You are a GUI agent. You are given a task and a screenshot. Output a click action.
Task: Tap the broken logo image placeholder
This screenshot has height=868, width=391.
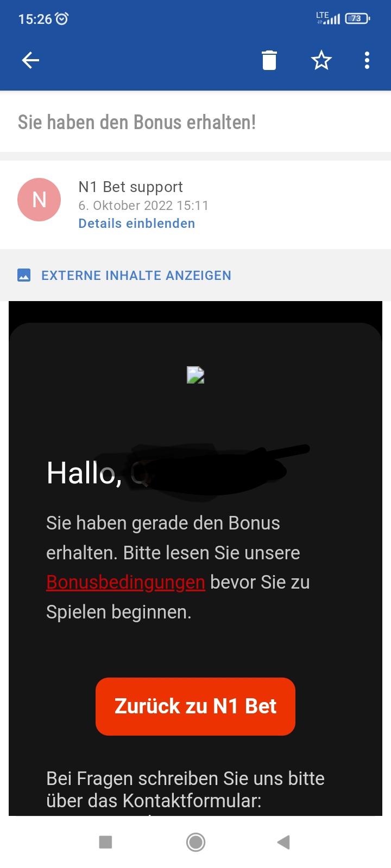[195, 375]
